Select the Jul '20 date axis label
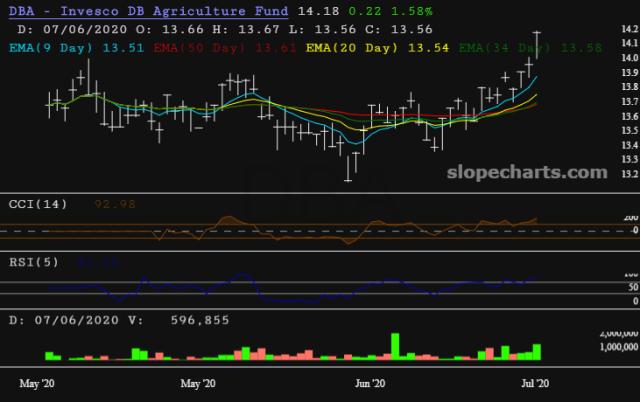 pyautogui.click(x=536, y=383)
